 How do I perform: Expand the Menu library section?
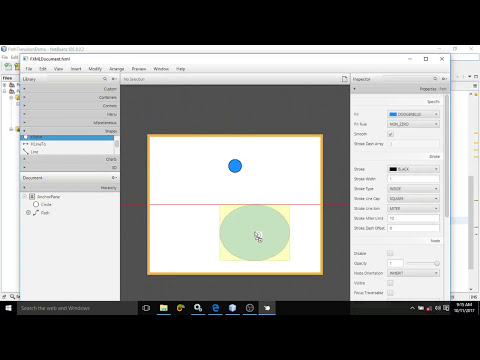pyautogui.click(x=70, y=114)
